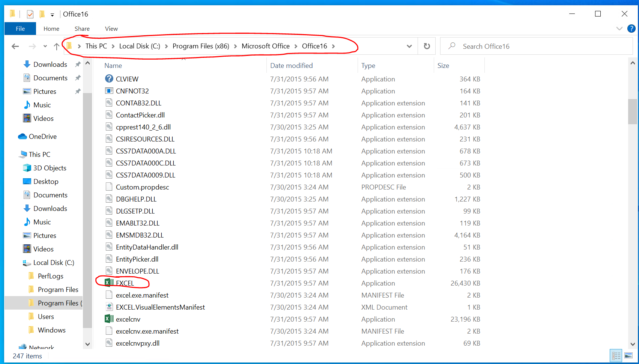Open pinned Documents in Quick access
The image size is (639, 364).
(50, 78)
